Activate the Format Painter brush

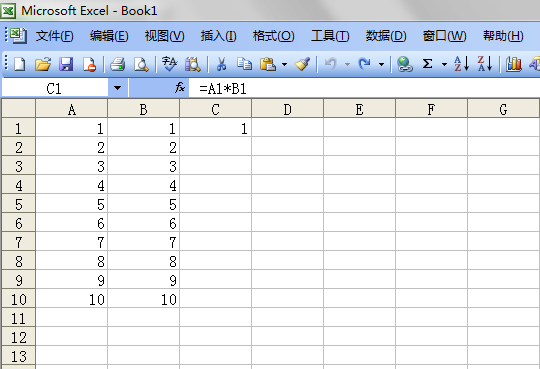302,64
